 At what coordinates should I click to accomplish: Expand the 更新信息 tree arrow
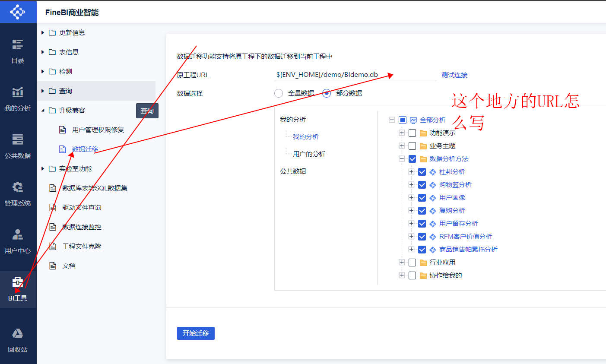point(43,33)
